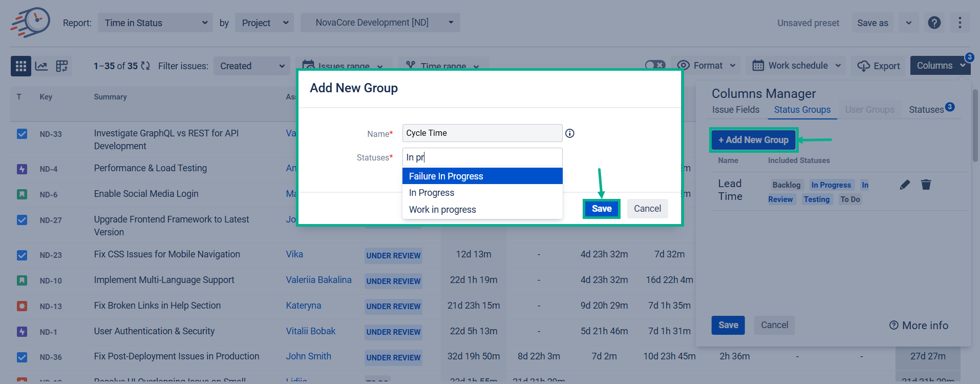This screenshot has height=384, width=980.
Task: Uncheck the ND-33 issue checkbox
Action: pyautogui.click(x=22, y=134)
